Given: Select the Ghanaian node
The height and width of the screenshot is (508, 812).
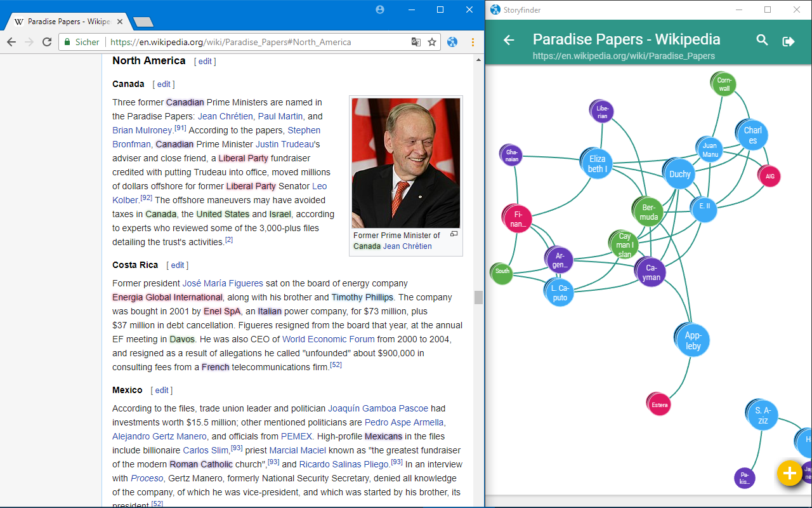Looking at the screenshot, I should [x=512, y=156].
